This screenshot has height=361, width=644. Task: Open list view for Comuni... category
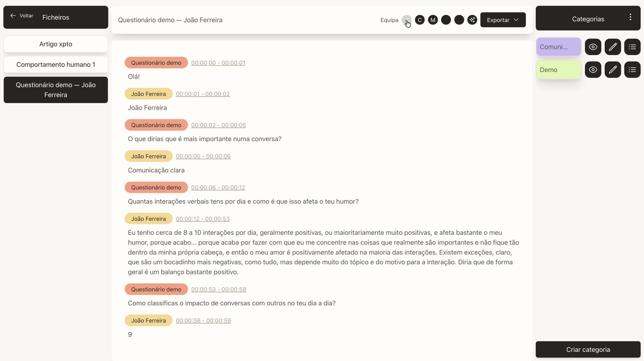(632, 47)
